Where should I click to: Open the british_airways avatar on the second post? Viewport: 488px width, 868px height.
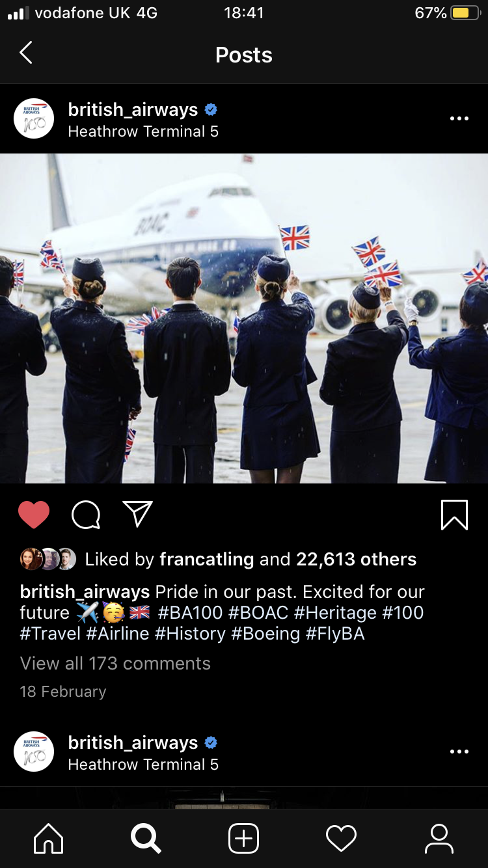point(34,752)
